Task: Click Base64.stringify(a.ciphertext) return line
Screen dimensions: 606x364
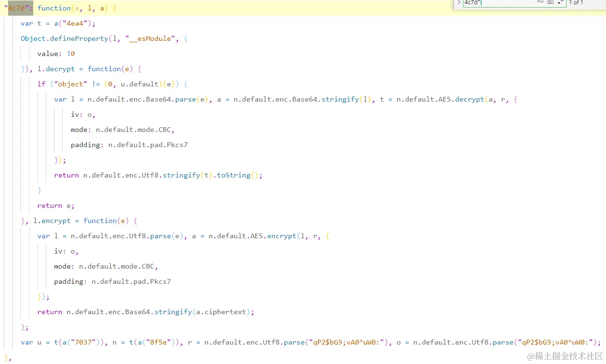Action: (x=146, y=312)
